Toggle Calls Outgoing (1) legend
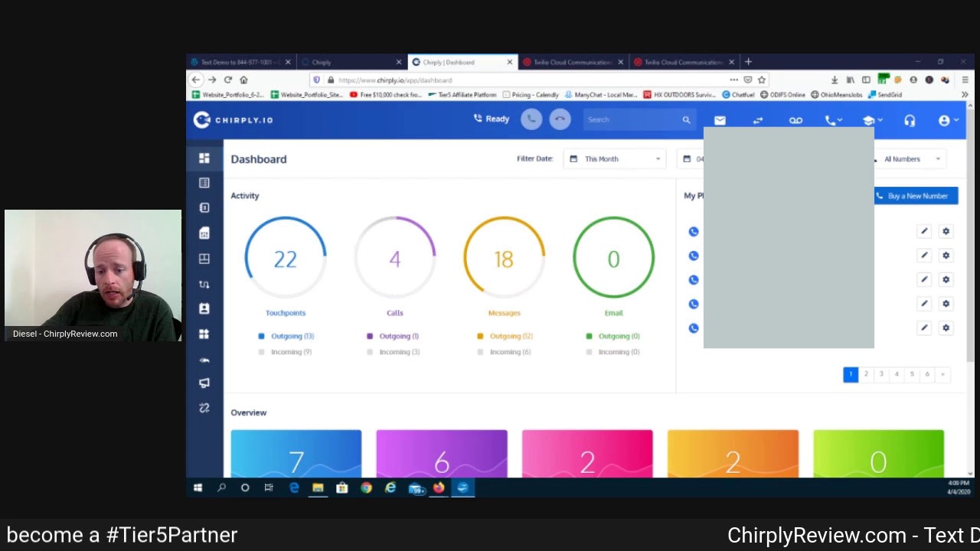The width and height of the screenshot is (980, 551). click(x=393, y=336)
